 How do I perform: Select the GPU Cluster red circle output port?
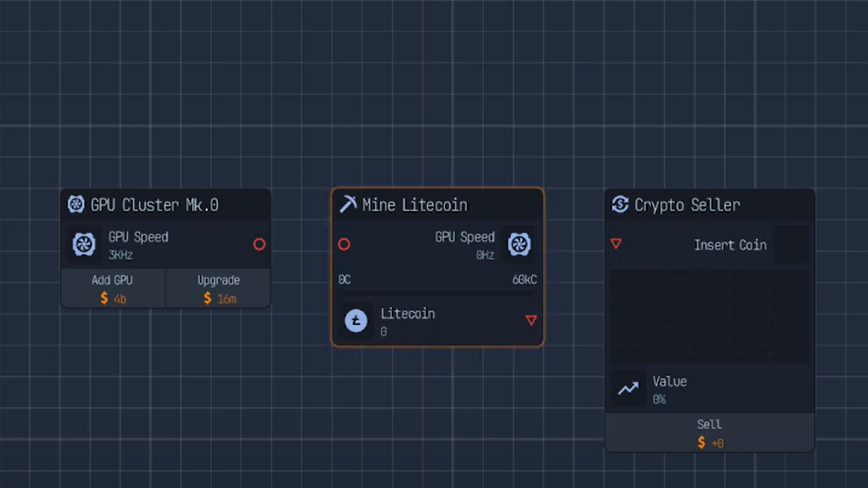click(x=259, y=244)
